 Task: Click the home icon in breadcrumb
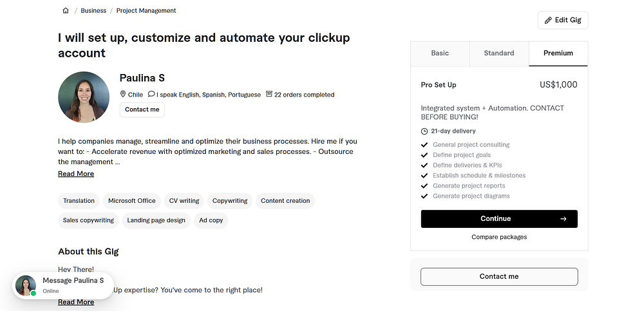[x=66, y=11]
